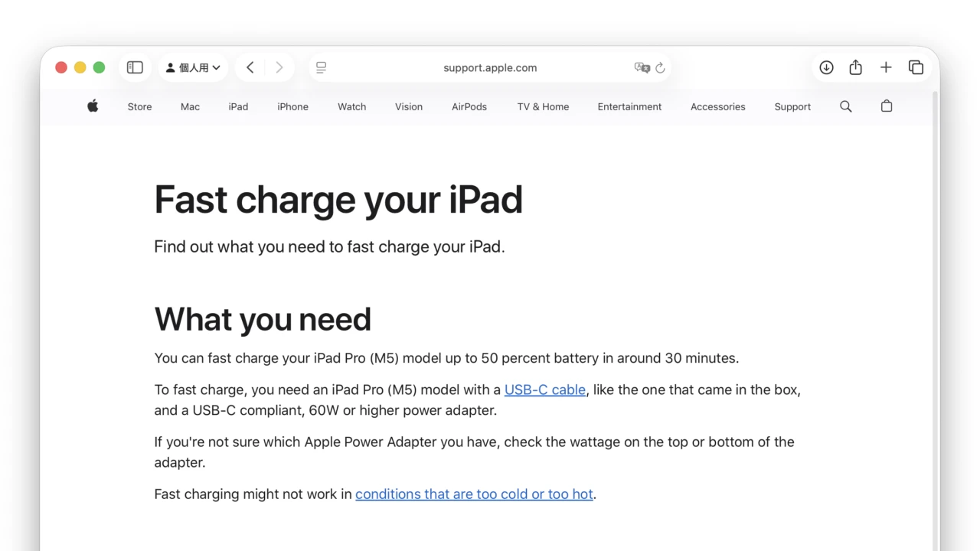Open the Share sheet

tap(856, 67)
